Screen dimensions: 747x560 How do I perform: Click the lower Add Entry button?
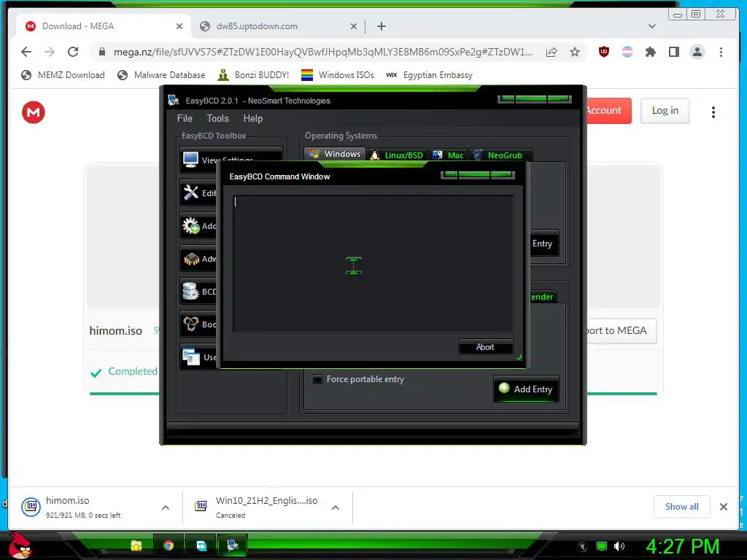coord(527,389)
